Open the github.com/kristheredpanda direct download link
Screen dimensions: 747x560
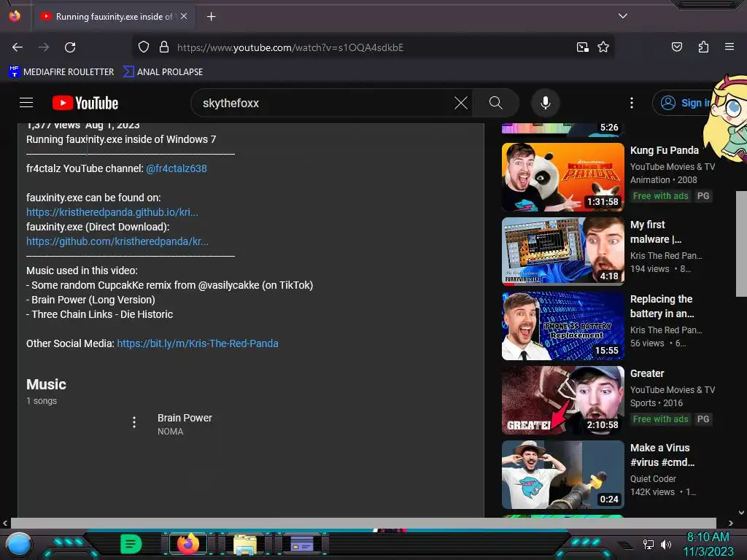pos(117,241)
